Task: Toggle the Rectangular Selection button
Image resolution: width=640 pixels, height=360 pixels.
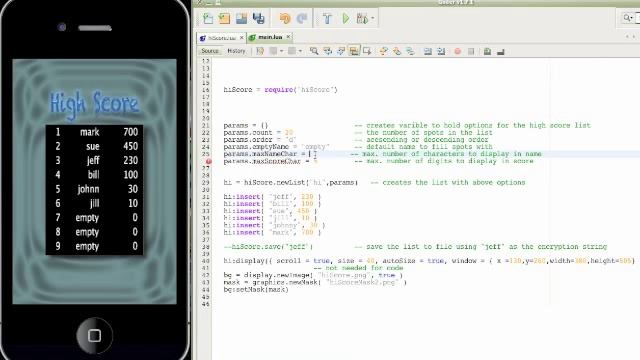Action: pos(367,51)
